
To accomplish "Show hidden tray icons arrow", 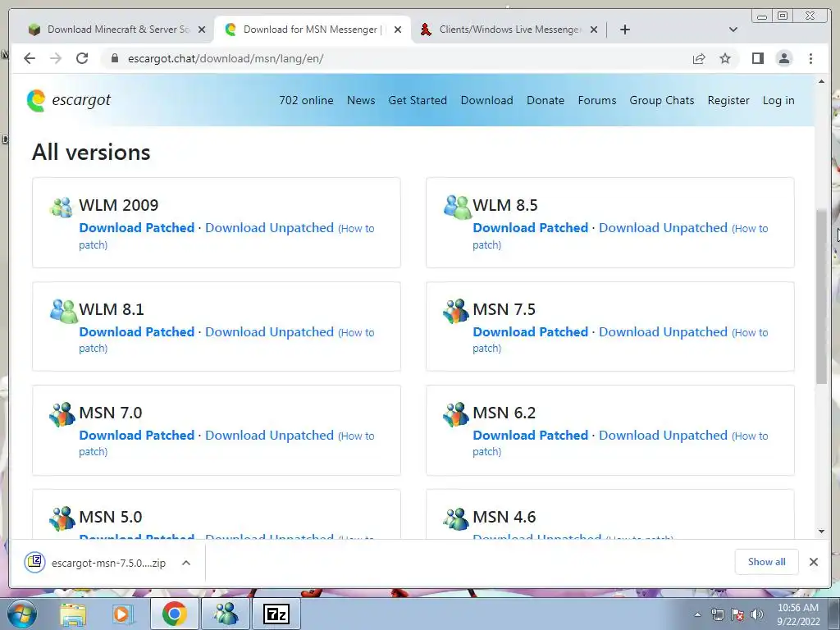I will 697,614.
